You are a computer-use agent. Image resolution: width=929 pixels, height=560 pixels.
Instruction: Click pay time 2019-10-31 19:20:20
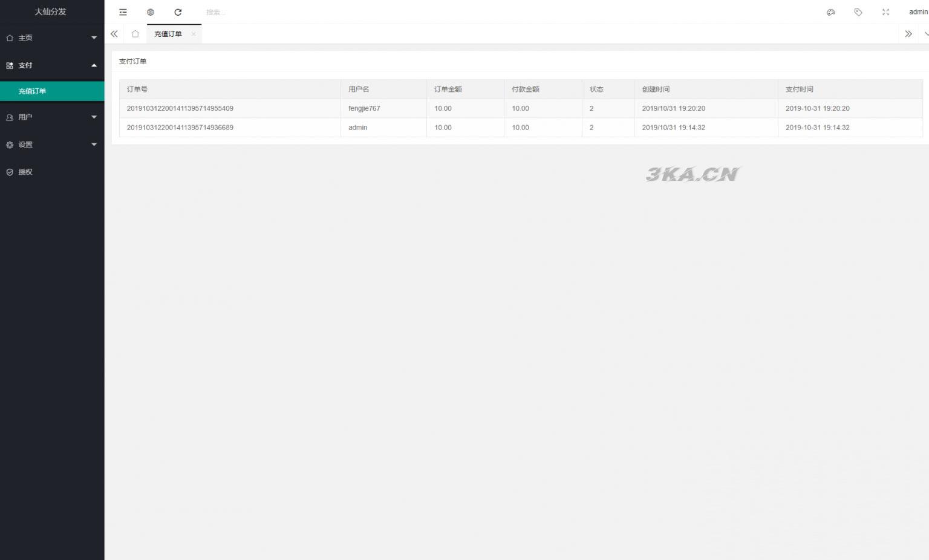click(818, 108)
